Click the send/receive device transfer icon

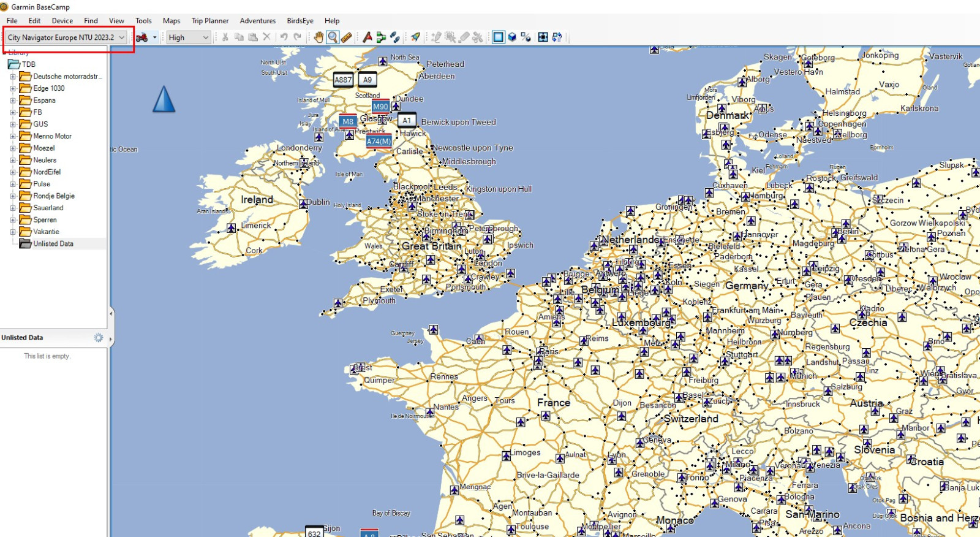[x=557, y=37]
